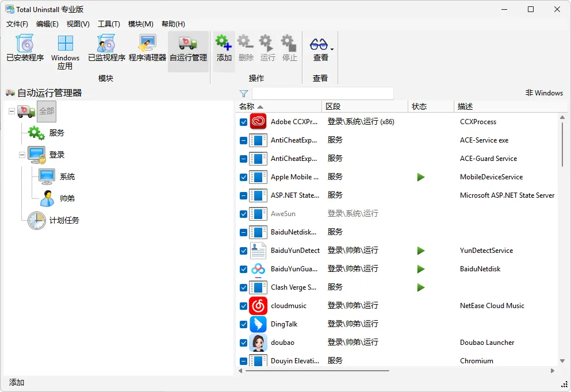This screenshot has width=571, height=392.
Task: Open the 工具(T) menu
Action: click(109, 24)
